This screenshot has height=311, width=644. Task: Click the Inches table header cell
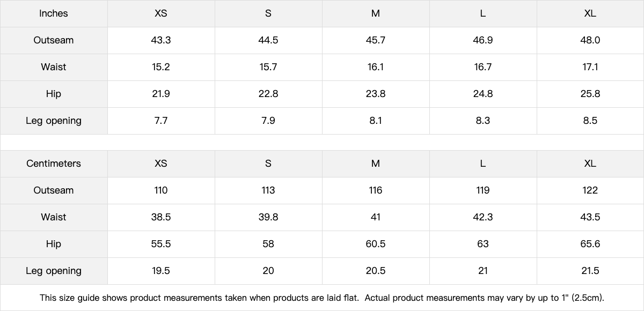tap(54, 13)
